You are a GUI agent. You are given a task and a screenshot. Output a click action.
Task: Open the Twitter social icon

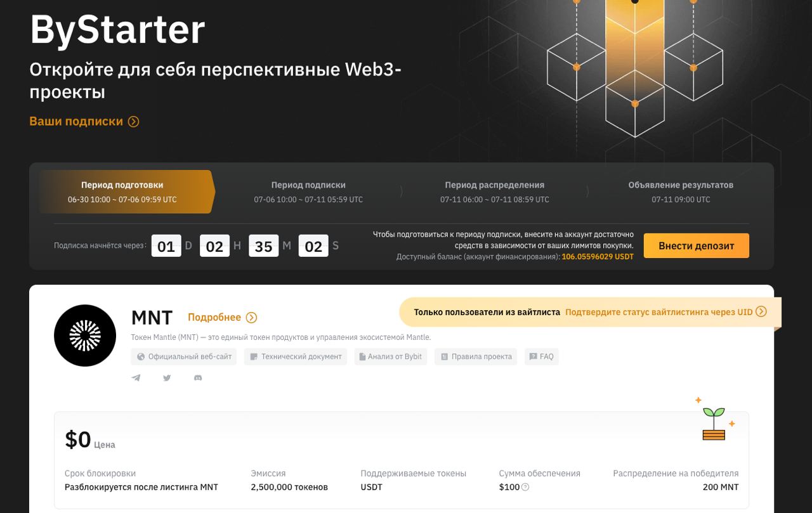(167, 378)
